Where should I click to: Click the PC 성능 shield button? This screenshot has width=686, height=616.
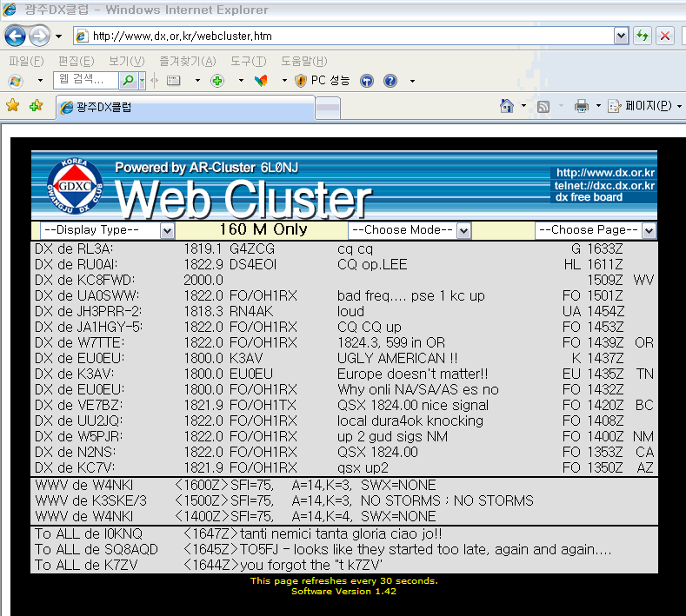323,81
